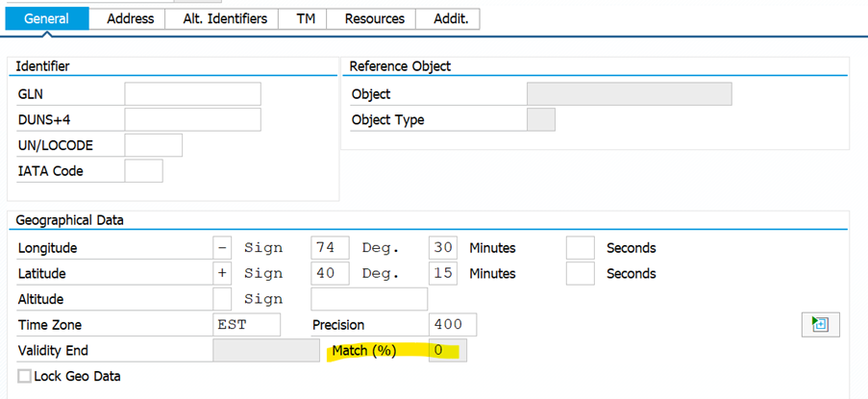
Task: Select the Latitude degrees field showing 40
Action: click(330, 274)
